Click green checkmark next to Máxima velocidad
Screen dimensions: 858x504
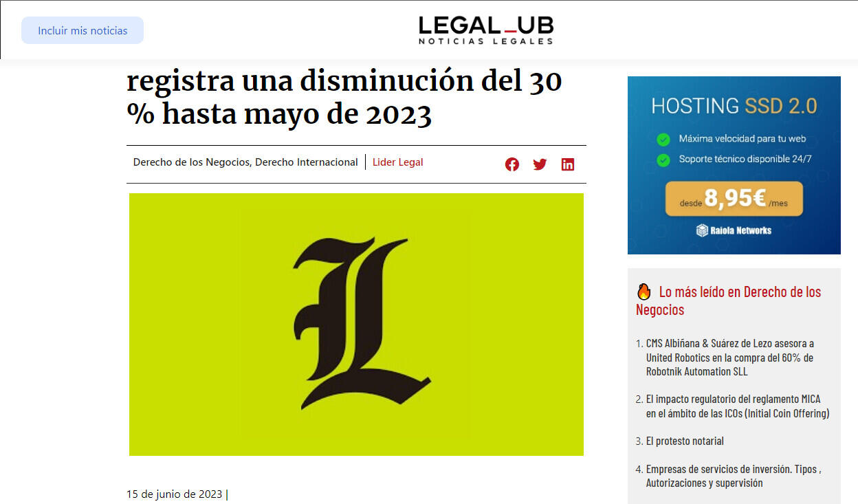tap(663, 140)
